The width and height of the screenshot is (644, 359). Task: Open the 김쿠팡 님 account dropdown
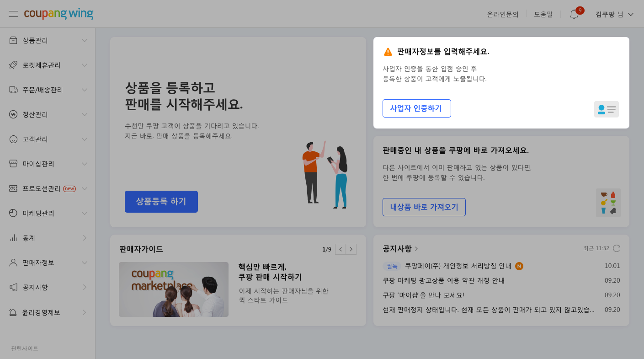tap(615, 14)
